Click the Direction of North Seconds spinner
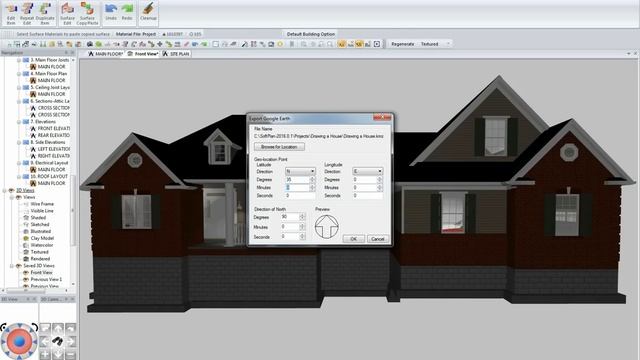 tap(302, 236)
